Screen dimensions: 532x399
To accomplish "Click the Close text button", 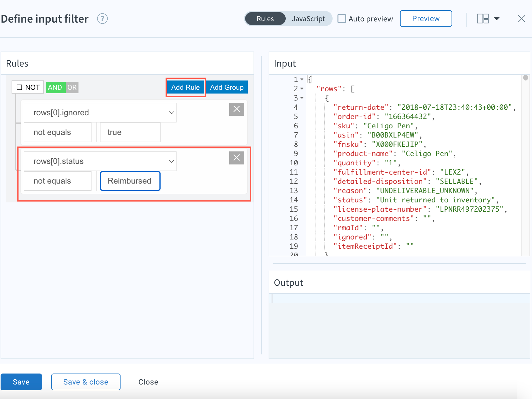I will point(148,382).
